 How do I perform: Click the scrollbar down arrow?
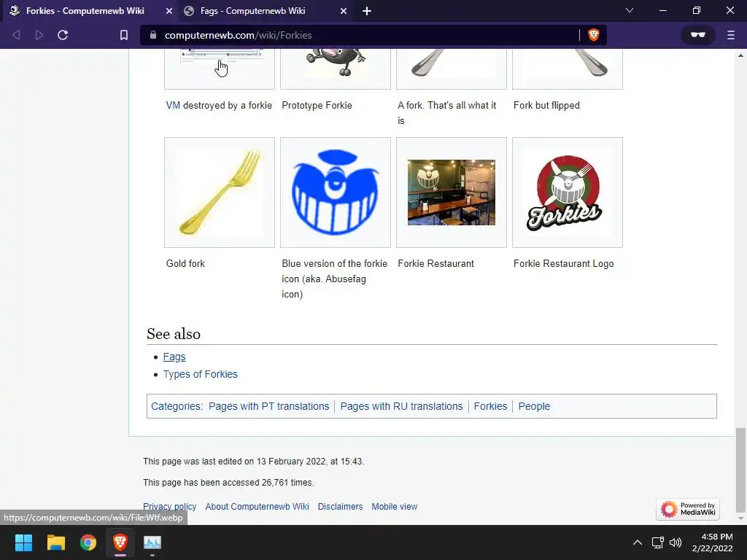coord(741,518)
